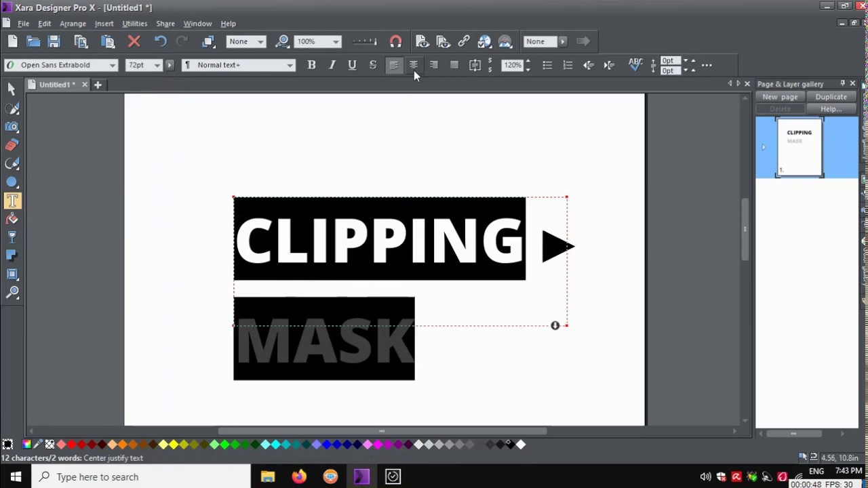
Task: Select the Ellipse shape tool
Action: [x=12, y=182]
